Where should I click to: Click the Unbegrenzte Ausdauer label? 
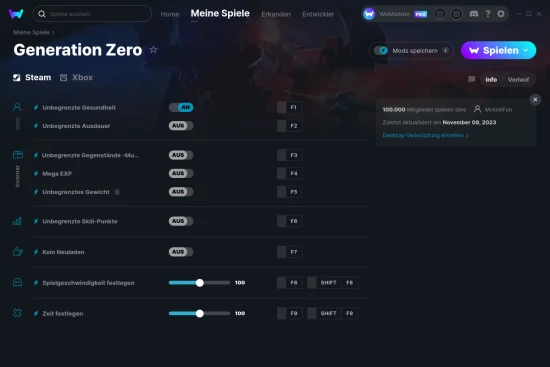click(76, 126)
